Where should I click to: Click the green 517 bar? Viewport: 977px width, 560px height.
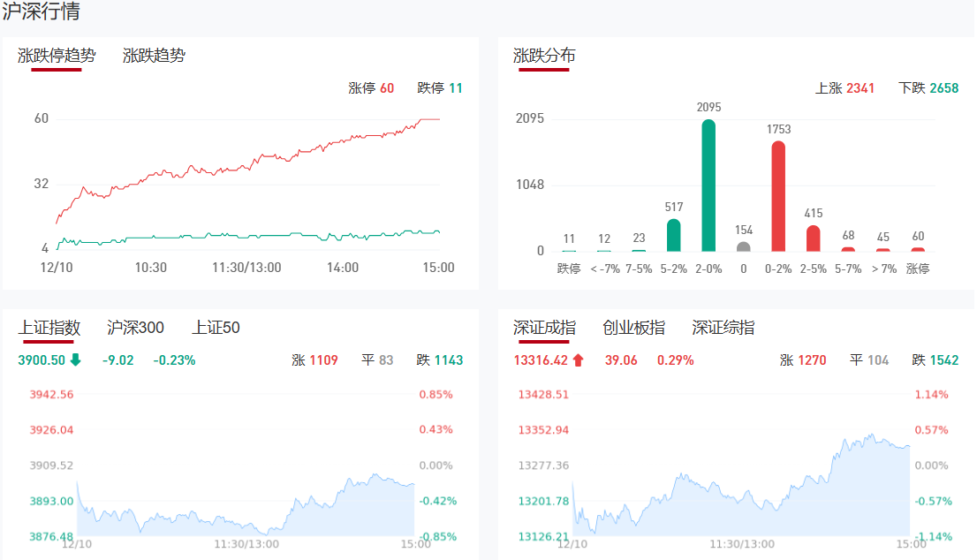(x=673, y=235)
